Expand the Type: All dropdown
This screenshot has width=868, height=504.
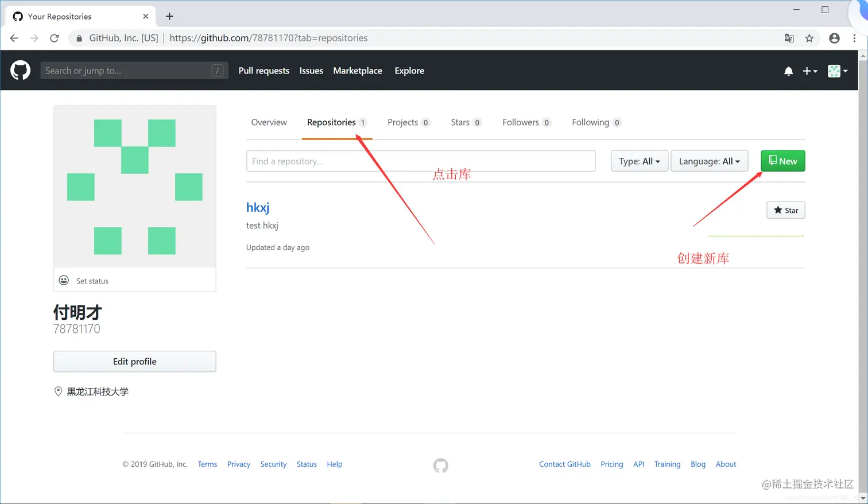tap(640, 161)
